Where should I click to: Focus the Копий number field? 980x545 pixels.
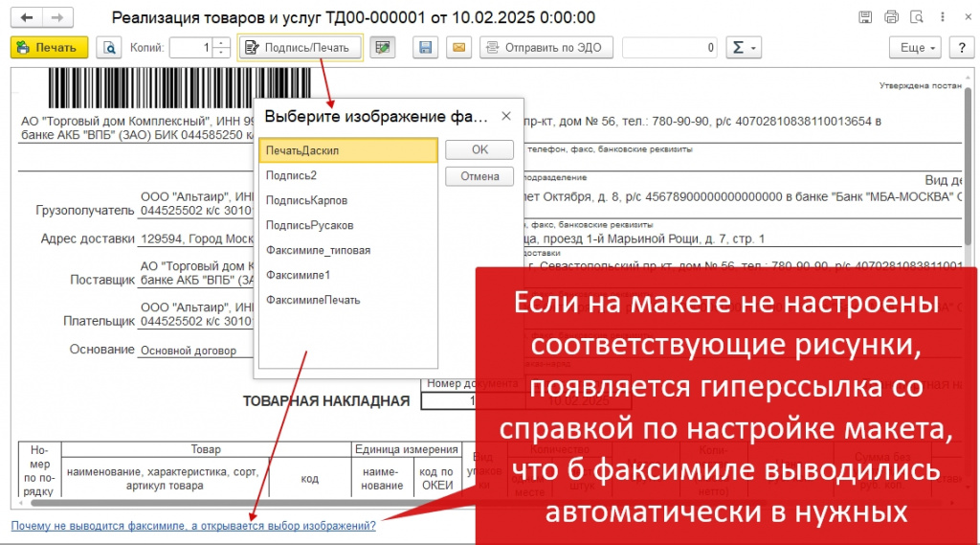(191, 48)
